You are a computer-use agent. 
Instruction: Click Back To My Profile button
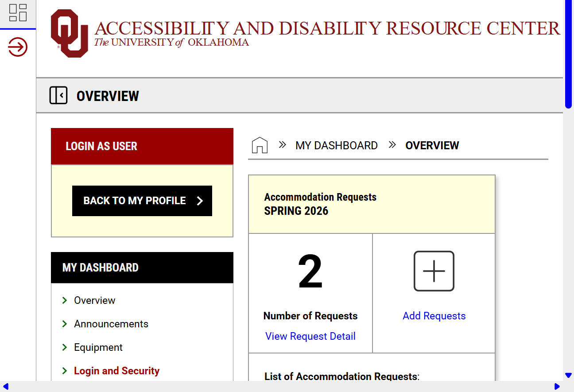142,201
